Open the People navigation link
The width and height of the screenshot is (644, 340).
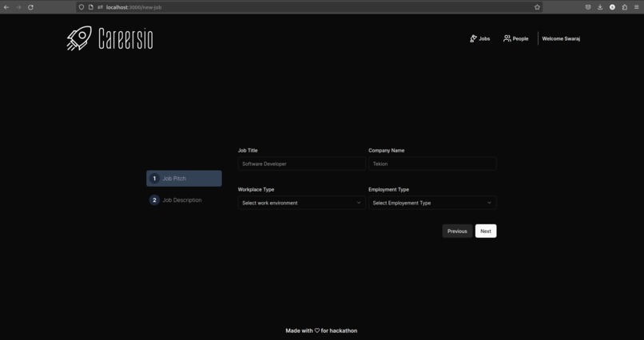coord(516,38)
